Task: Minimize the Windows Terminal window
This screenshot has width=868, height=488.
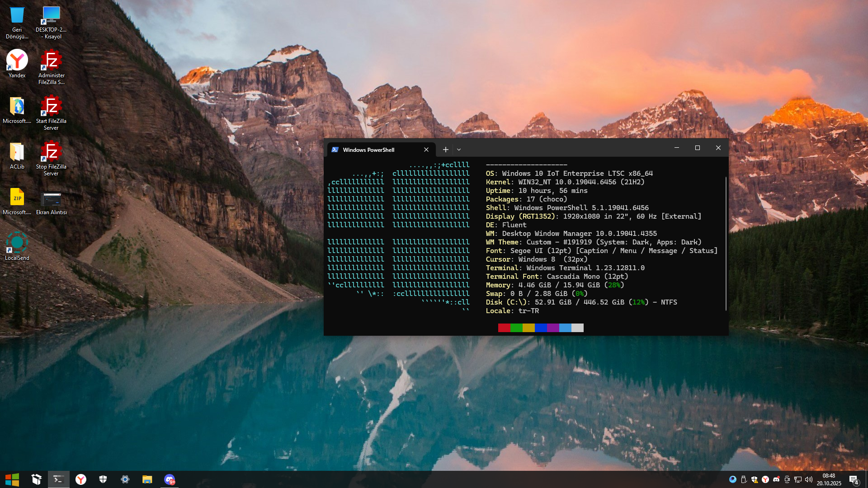Action: point(677,148)
